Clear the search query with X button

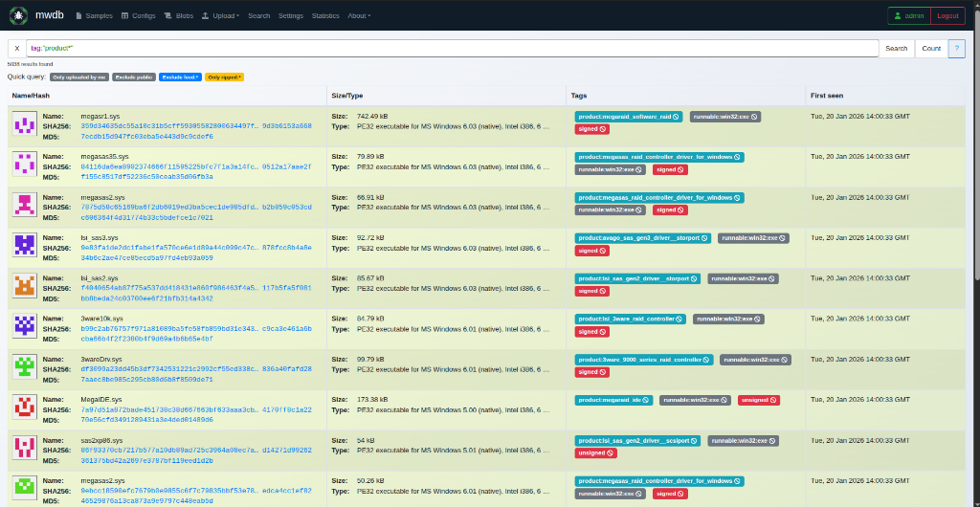coord(17,49)
